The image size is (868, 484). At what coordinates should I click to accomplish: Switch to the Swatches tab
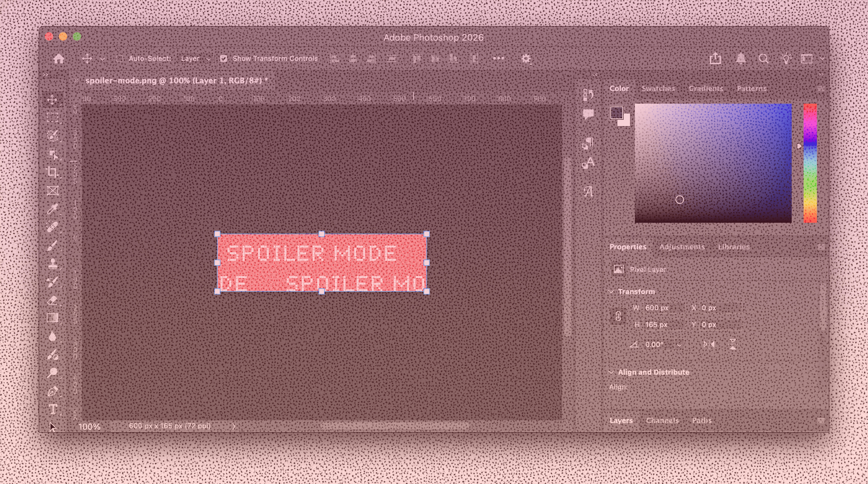click(658, 89)
